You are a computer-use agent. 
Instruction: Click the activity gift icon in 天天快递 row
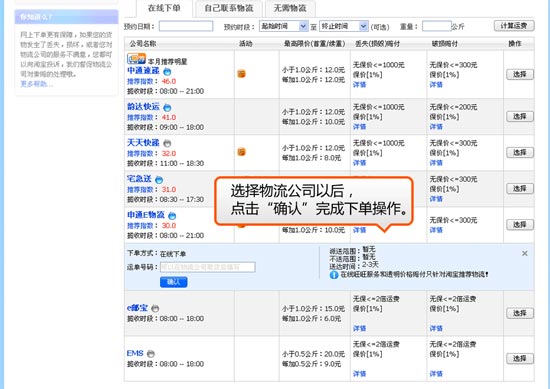coord(241,152)
